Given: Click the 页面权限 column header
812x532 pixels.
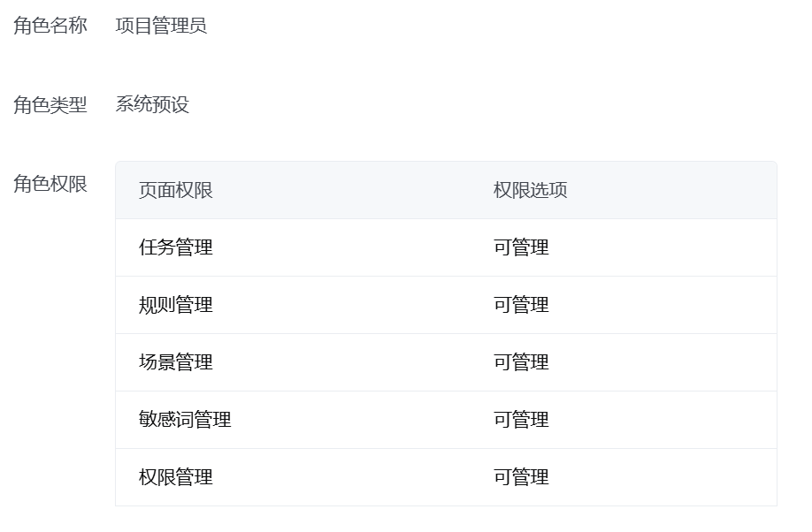Looking at the screenshot, I should point(176,191).
